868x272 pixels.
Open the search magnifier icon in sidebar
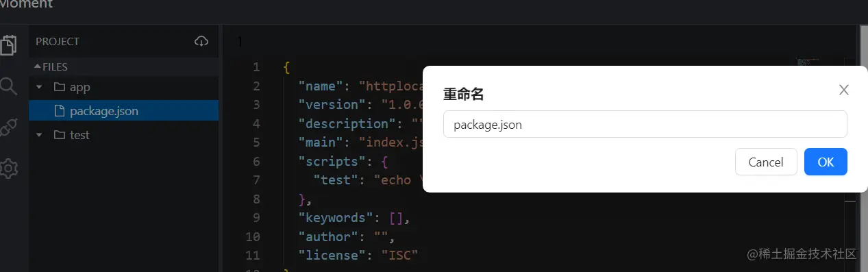click(x=8, y=86)
